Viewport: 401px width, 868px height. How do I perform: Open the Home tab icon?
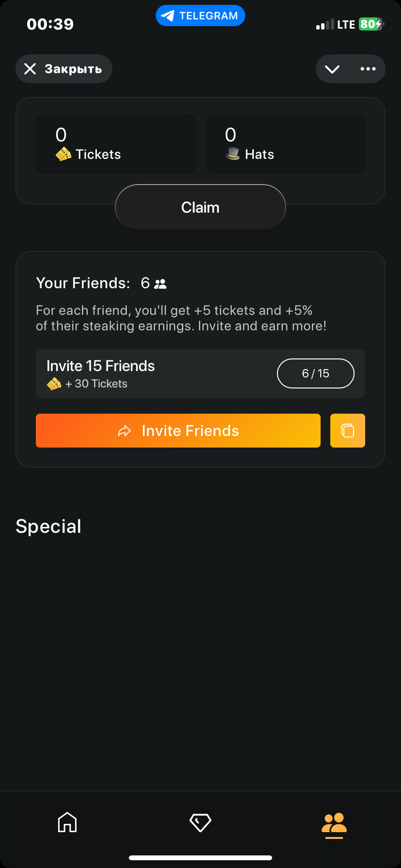tap(67, 822)
